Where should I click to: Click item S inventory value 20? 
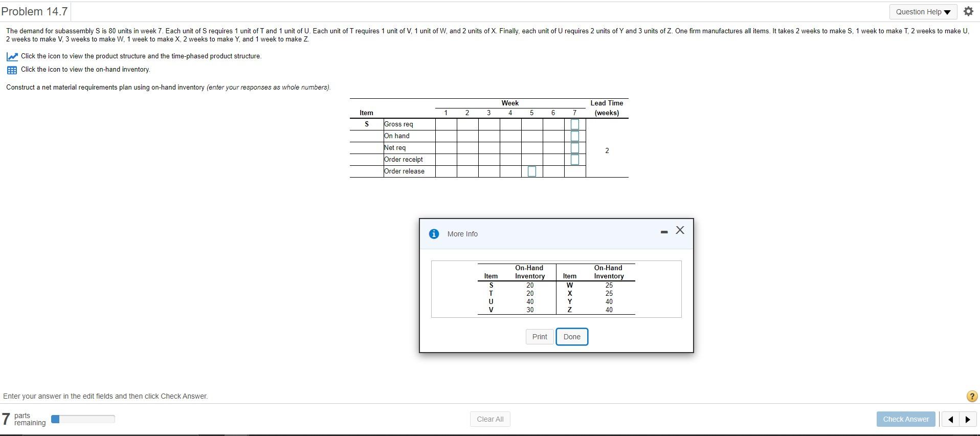point(530,285)
